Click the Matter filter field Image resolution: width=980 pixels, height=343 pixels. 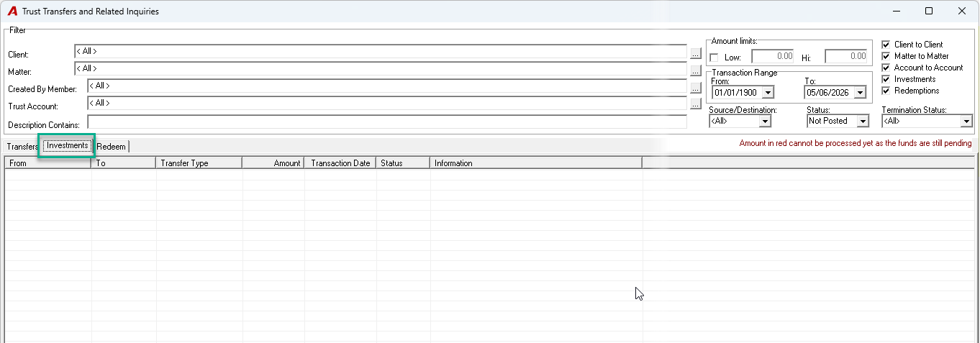[381, 69]
